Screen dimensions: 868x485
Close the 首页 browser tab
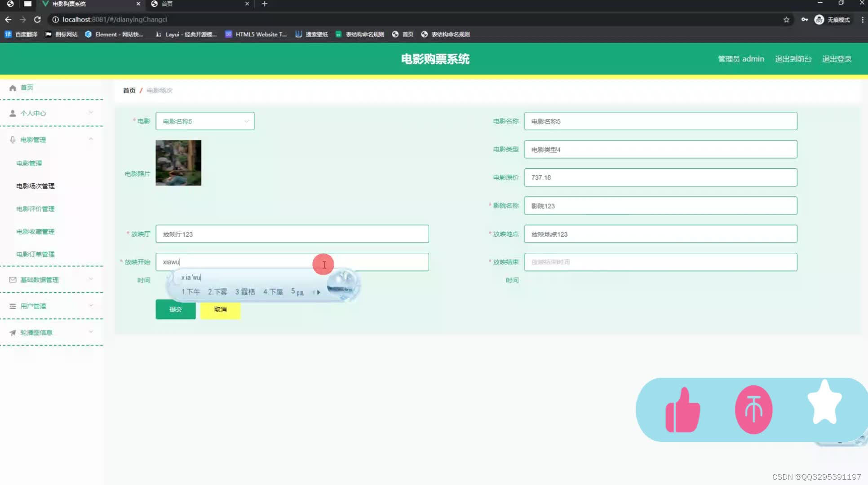click(247, 4)
